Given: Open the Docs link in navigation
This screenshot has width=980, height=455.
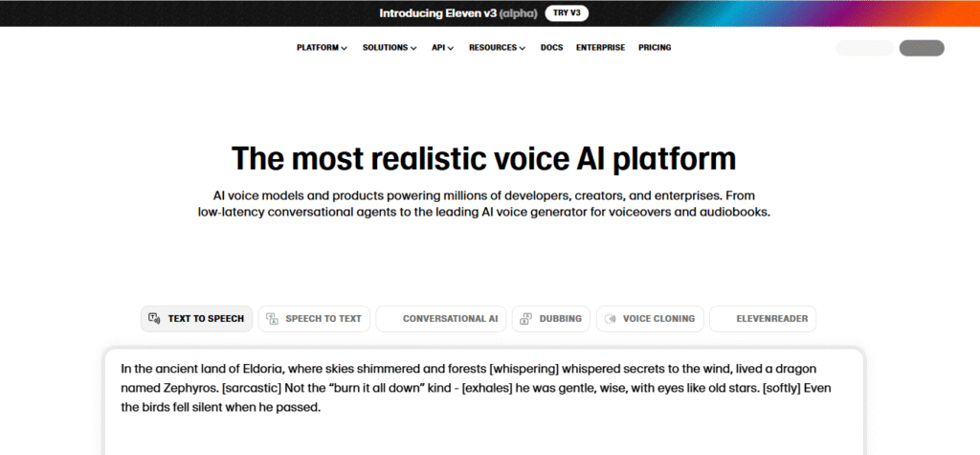Looking at the screenshot, I should point(552,48).
